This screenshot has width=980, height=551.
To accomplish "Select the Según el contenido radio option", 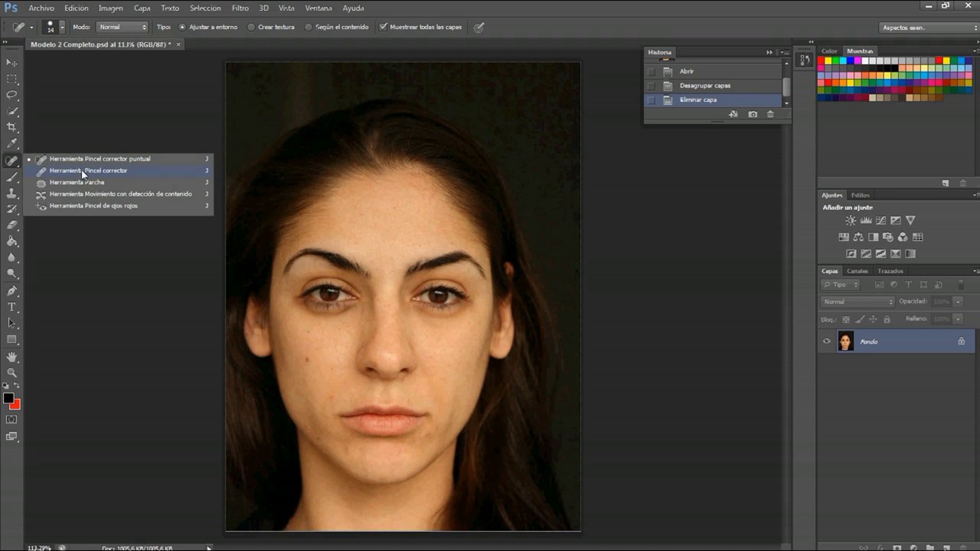I will point(309,27).
